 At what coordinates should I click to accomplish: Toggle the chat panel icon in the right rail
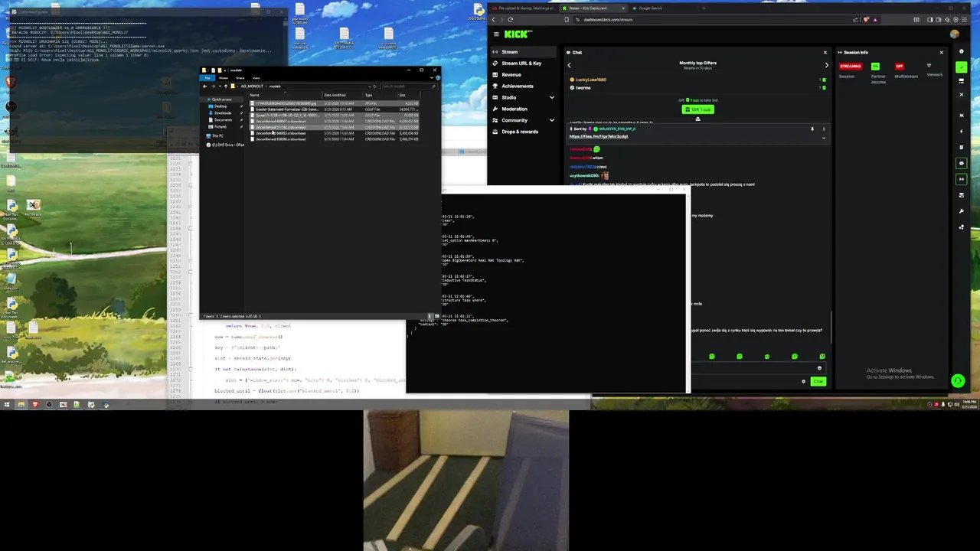pyautogui.click(x=962, y=163)
